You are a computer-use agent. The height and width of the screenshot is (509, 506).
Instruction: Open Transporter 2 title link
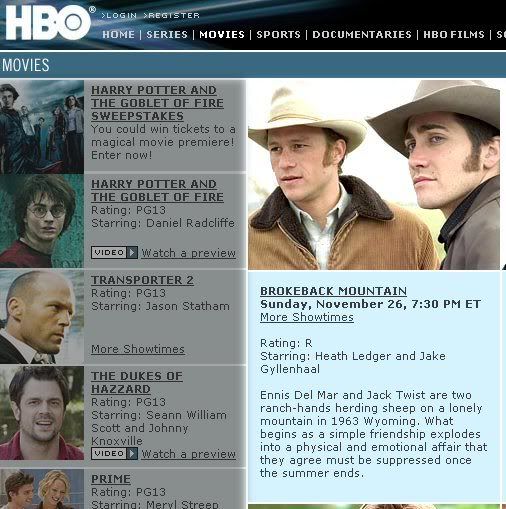tap(142, 280)
